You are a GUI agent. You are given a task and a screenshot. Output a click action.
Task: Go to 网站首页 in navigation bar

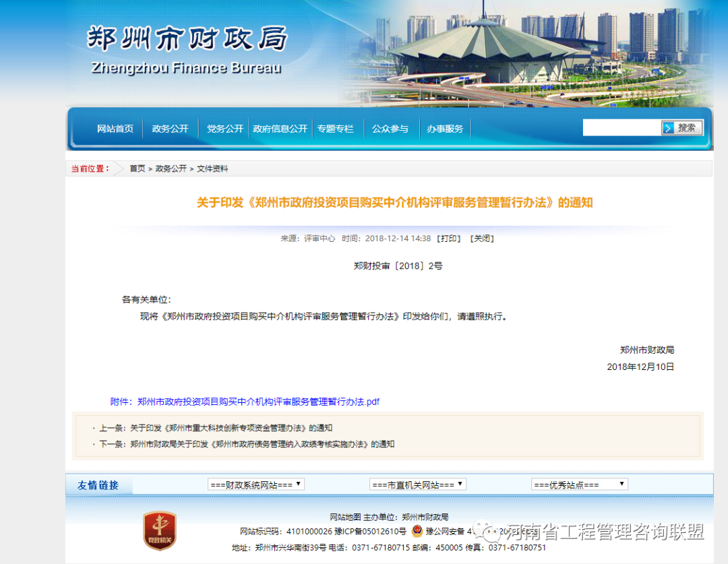pos(115,129)
